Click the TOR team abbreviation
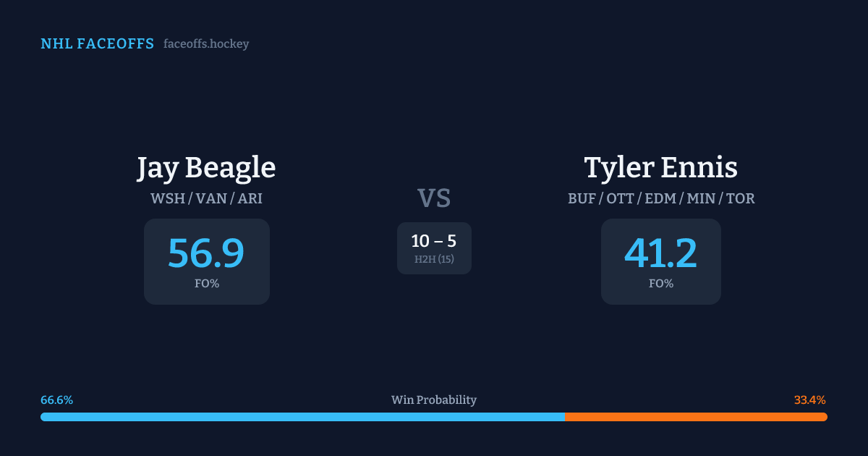The width and height of the screenshot is (868, 456). point(740,198)
